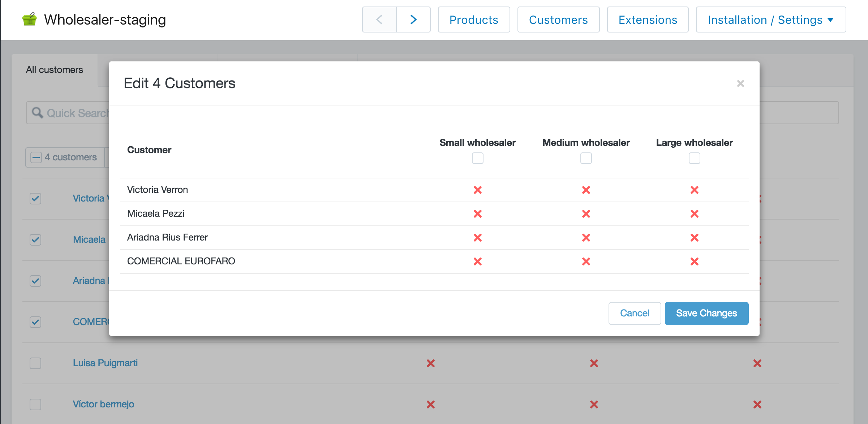Open the Extensions section
This screenshot has width=868, height=424.
coord(648,20)
